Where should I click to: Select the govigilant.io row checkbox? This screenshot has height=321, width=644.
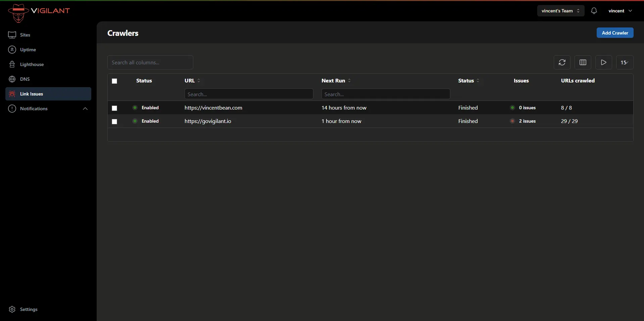(x=114, y=122)
